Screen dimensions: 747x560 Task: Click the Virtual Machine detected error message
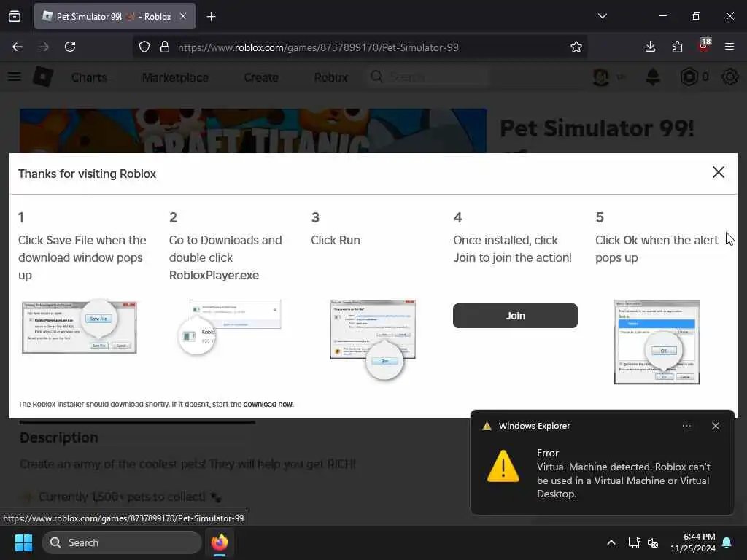pyautogui.click(x=623, y=481)
